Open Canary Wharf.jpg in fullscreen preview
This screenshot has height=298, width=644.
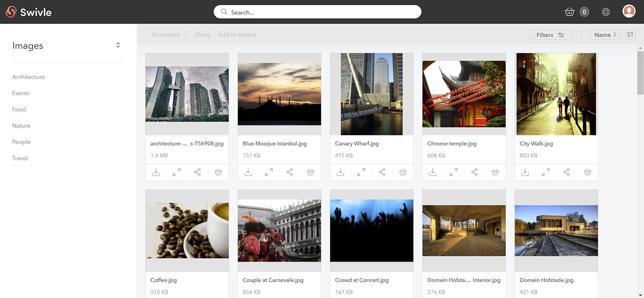point(361,172)
